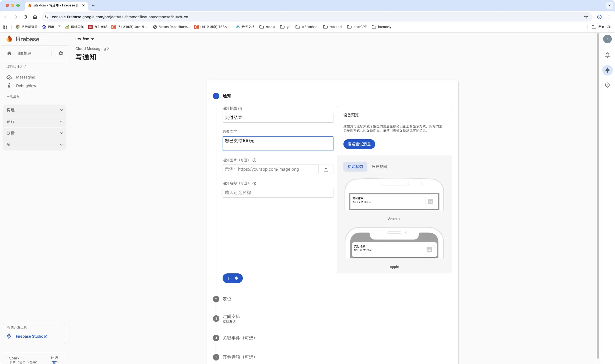Switch to 展开视图 preview tab
Viewport: 615px width, 364px height.
[x=379, y=167]
